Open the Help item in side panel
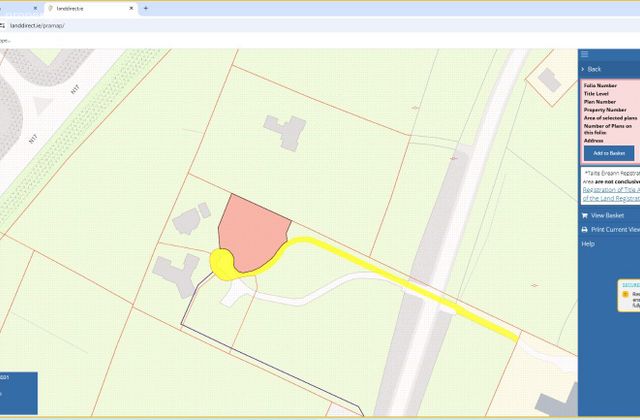Image resolution: width=640 pixels, height=420 pixels. point(588,244)
